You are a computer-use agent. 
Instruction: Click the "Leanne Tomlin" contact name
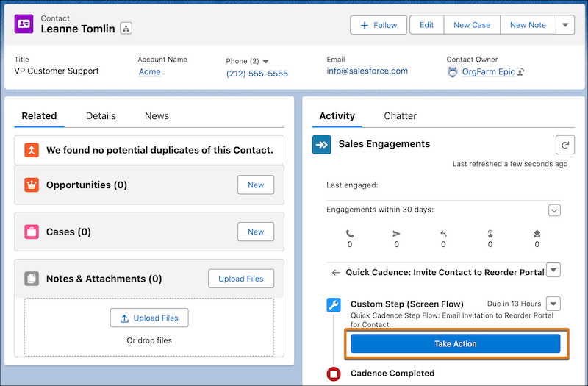tap(78, 29)
